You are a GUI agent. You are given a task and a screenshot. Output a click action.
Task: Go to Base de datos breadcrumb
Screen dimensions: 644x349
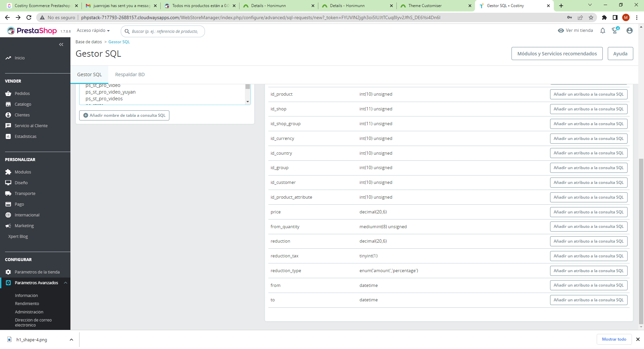pos(89,42)
